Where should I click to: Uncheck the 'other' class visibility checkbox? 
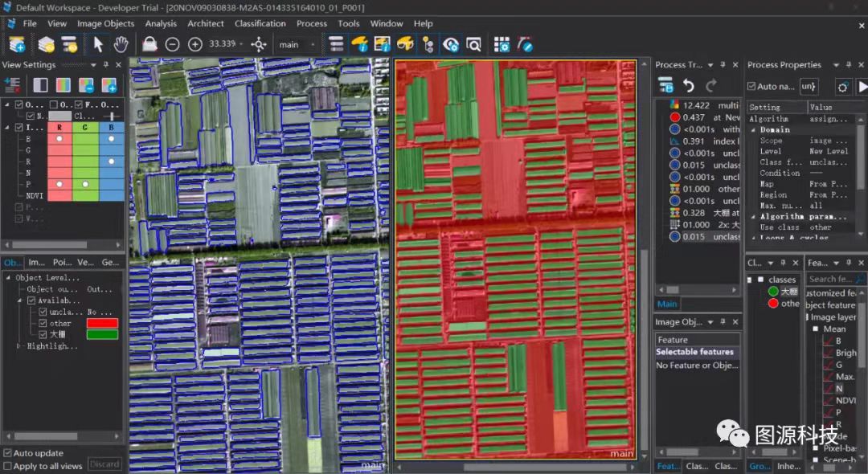43,323
